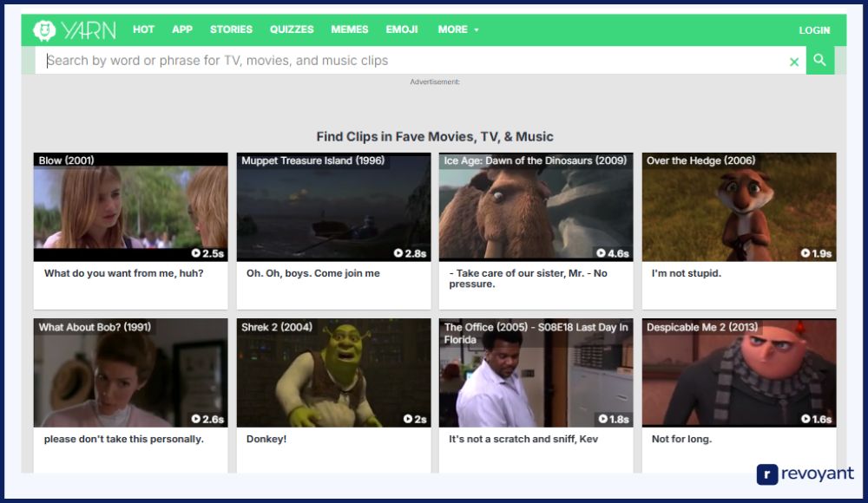Viewport: 868px width, 503px height.
Task: Play the What About Bob? 2.6s clip icon
Action: click(196, 419)
